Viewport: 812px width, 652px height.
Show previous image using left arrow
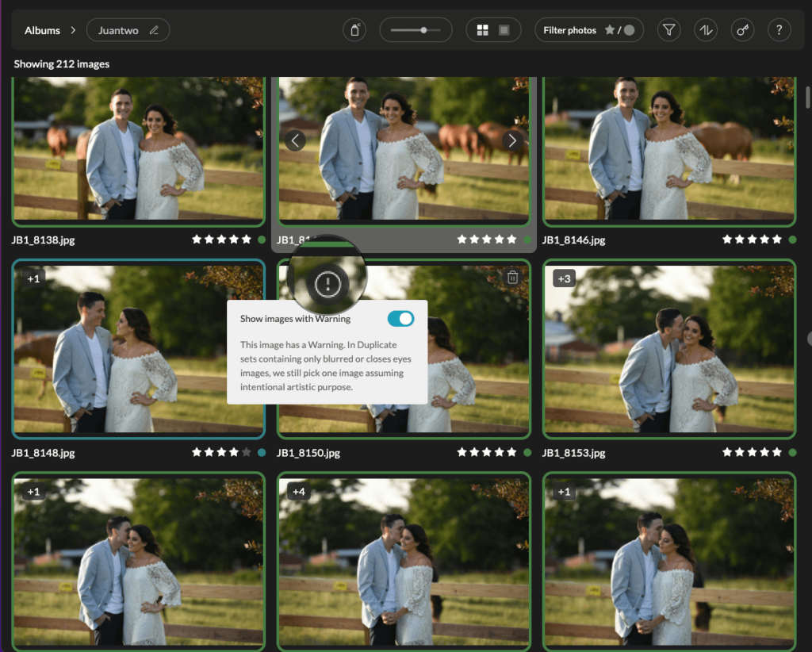(x=295, y=141)
